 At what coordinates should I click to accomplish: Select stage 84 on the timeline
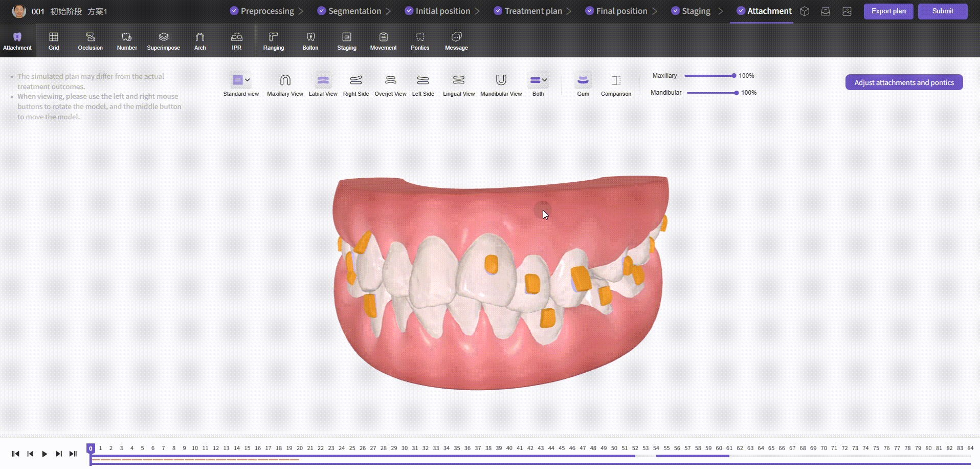970,448
